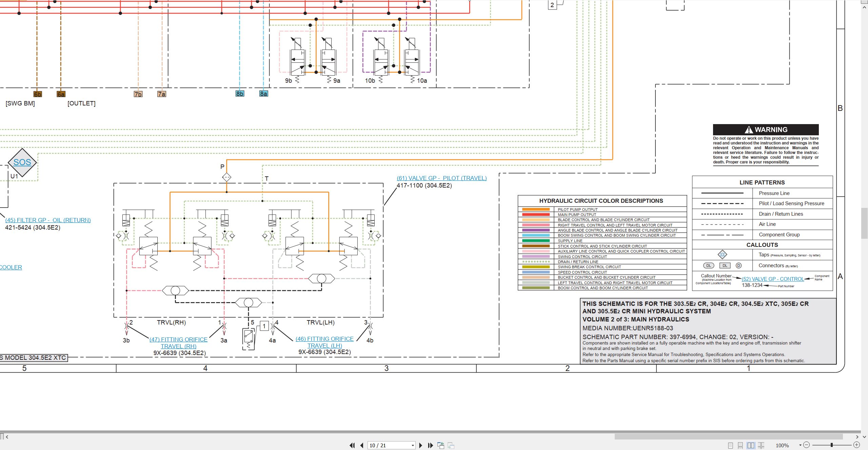This screenshot has height=450, width=868.
Task: Click the SWING CONTROL CIRCUIT legend text
Action: tap(582, 257)
